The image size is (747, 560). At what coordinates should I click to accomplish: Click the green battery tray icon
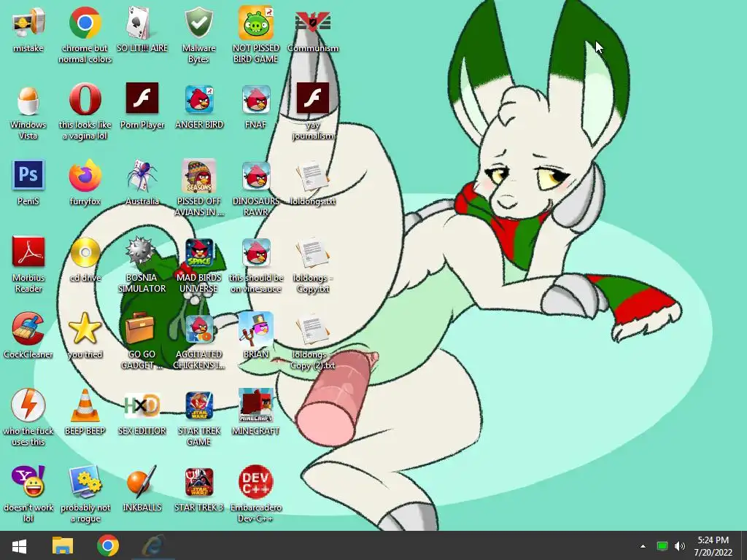tap(662, 546)
